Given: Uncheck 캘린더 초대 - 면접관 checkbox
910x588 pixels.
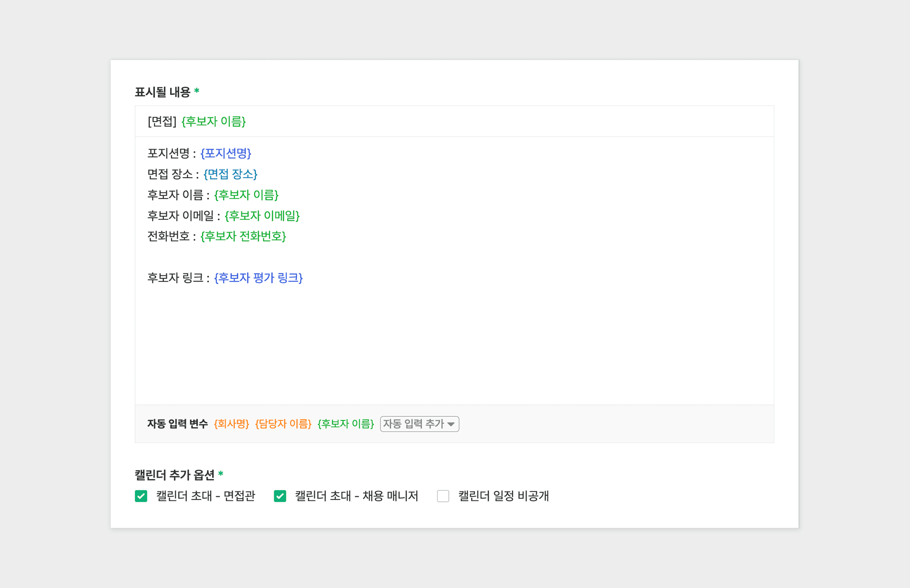Looking at the screenshot, I should (141, 496).
